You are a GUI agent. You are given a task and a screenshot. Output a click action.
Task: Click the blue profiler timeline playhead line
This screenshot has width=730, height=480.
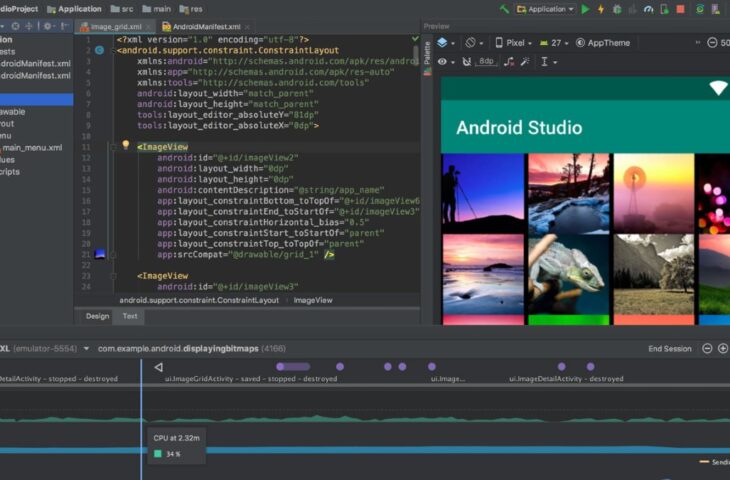tap(142, 419)
